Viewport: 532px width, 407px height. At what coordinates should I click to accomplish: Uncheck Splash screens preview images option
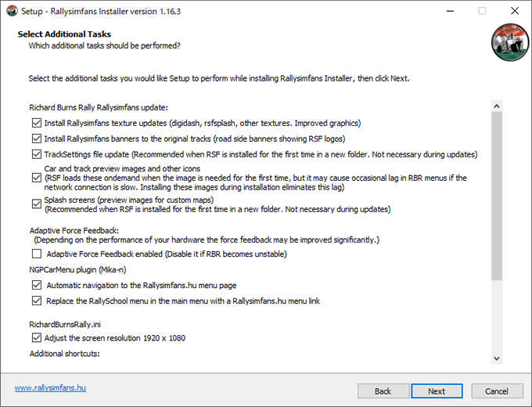click(37, 204)
